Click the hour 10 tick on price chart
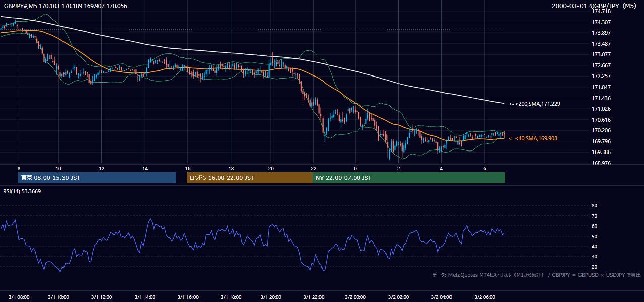The image size is (644, 302). coord(59,168)
